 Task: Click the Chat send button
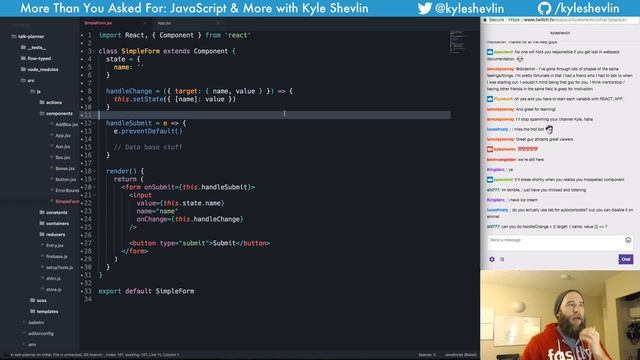tap(625, 259)
